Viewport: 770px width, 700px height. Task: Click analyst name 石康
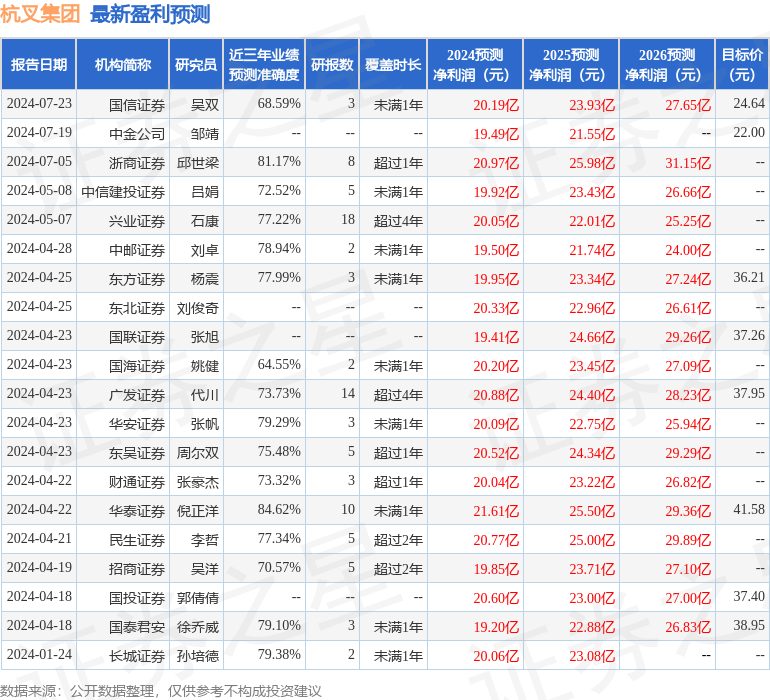point(205,221)
